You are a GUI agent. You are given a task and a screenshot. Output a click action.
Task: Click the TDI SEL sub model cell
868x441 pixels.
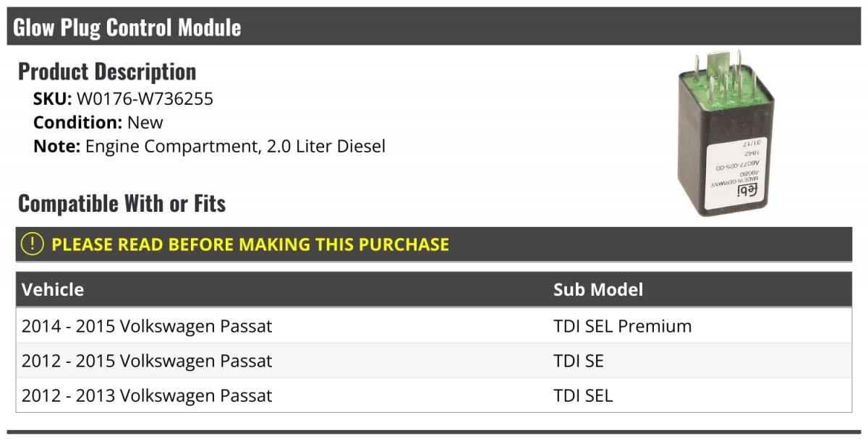point(583,395)
